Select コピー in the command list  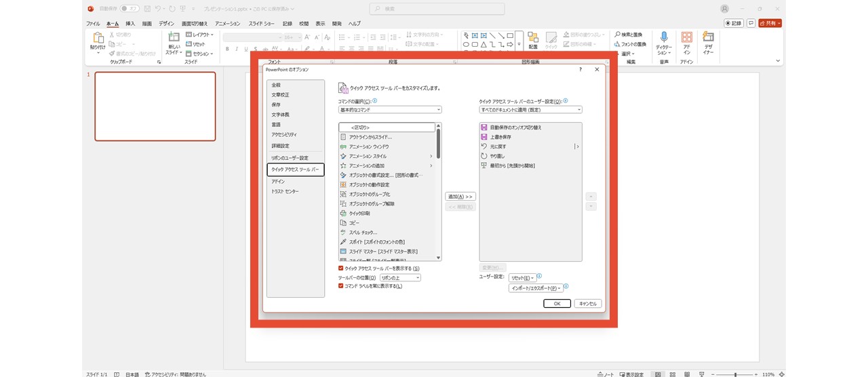tap(387, 222)
